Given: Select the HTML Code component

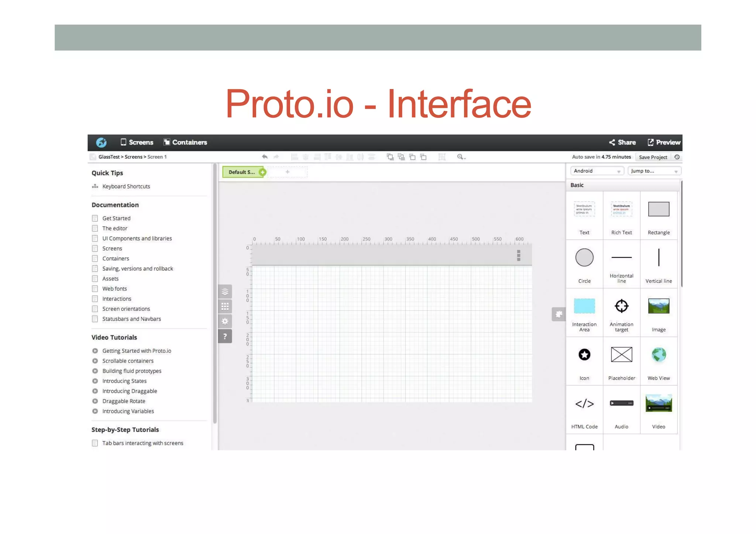Looking at the screenshot, I should (584, 404).
